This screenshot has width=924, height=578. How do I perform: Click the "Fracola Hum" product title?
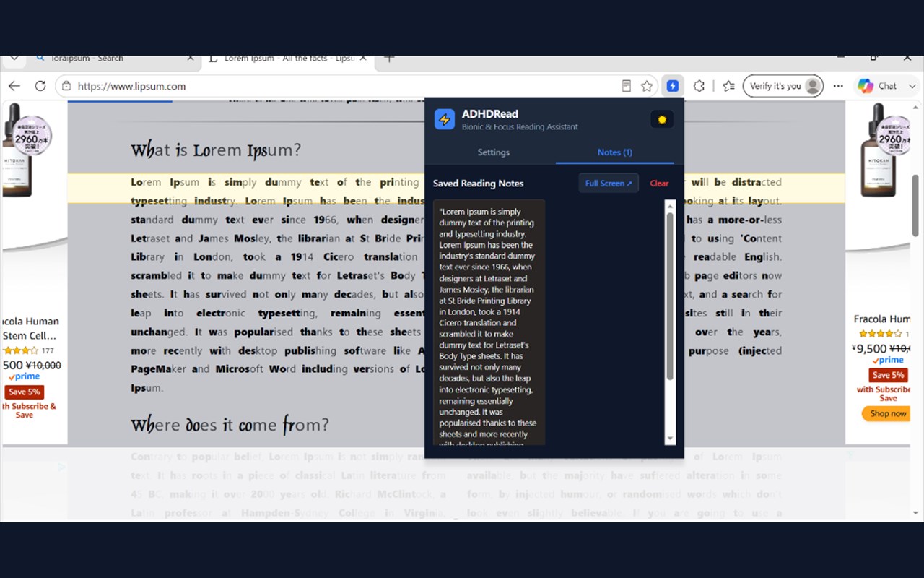[x=881, y=319]
